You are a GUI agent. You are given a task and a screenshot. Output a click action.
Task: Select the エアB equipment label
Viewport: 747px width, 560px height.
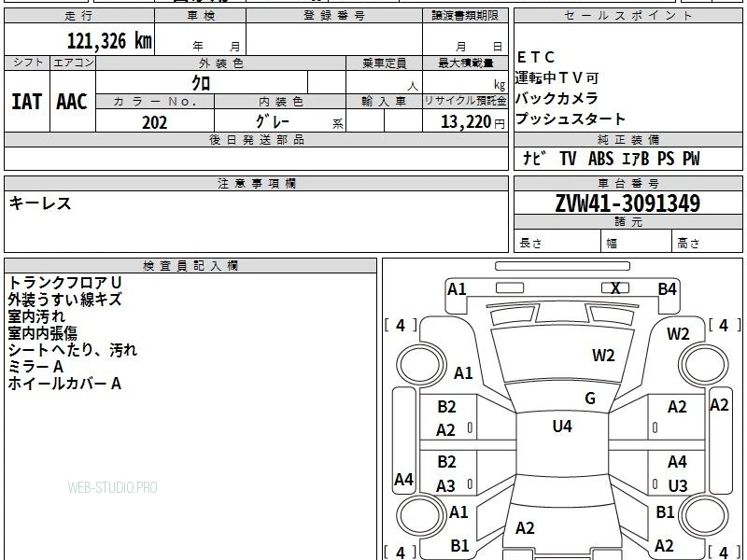coord(636,159)
